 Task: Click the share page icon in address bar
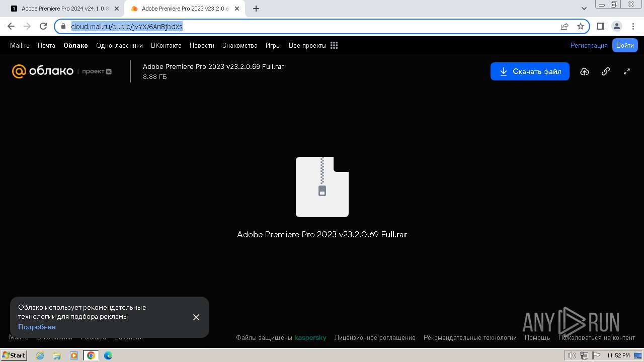tap(565, 26)
